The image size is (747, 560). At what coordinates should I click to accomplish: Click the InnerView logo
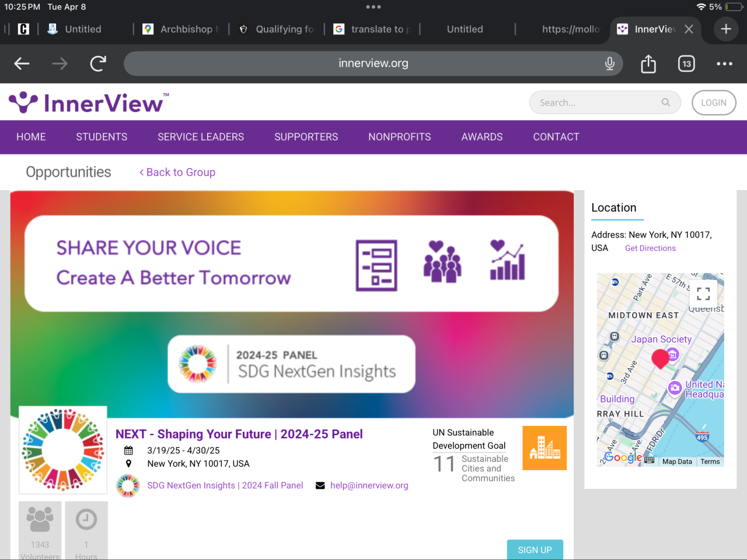(x=89, y=103)
